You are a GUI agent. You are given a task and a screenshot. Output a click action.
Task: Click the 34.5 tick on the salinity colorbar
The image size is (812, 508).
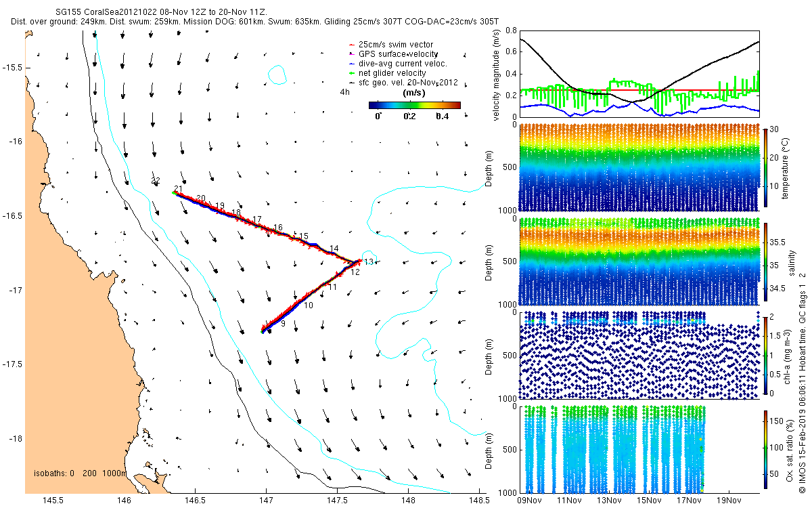(779, 289)
